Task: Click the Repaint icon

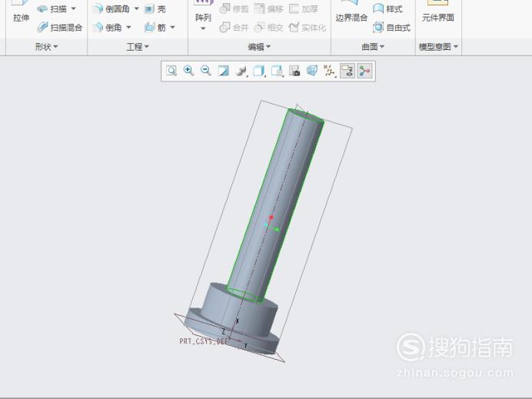Action: pos(224,71)
